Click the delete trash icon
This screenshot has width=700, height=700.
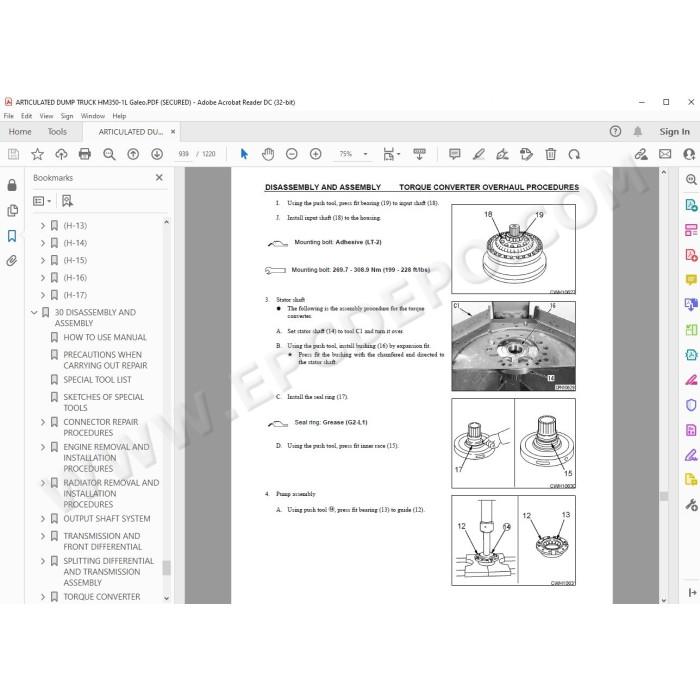tap(550, 154)
